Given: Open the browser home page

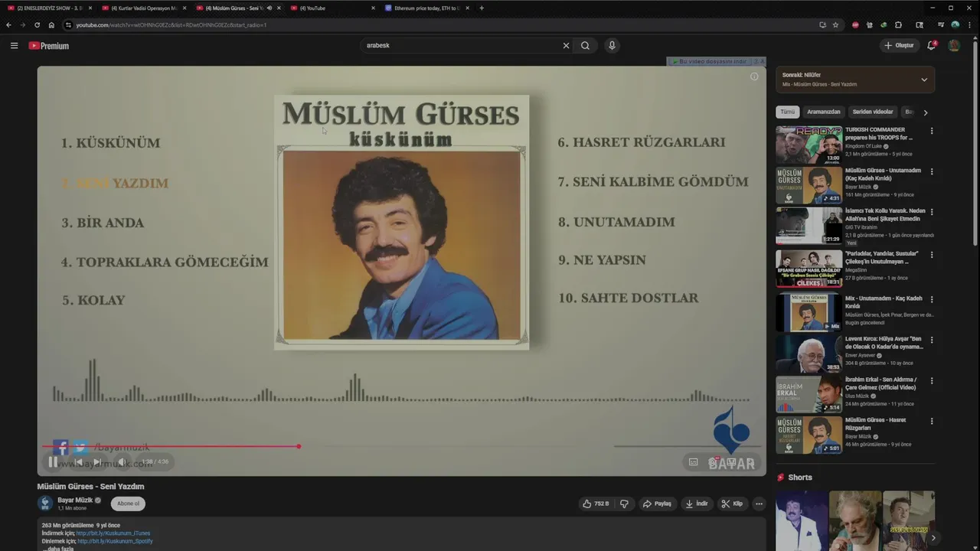Looking at the screenshot, I should point(51,24).
